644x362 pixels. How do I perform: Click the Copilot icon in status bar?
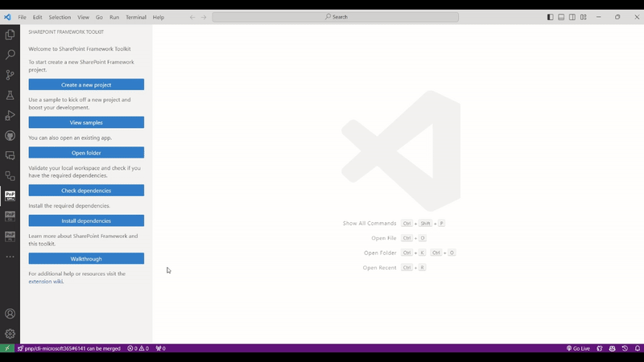click(612, 348)
